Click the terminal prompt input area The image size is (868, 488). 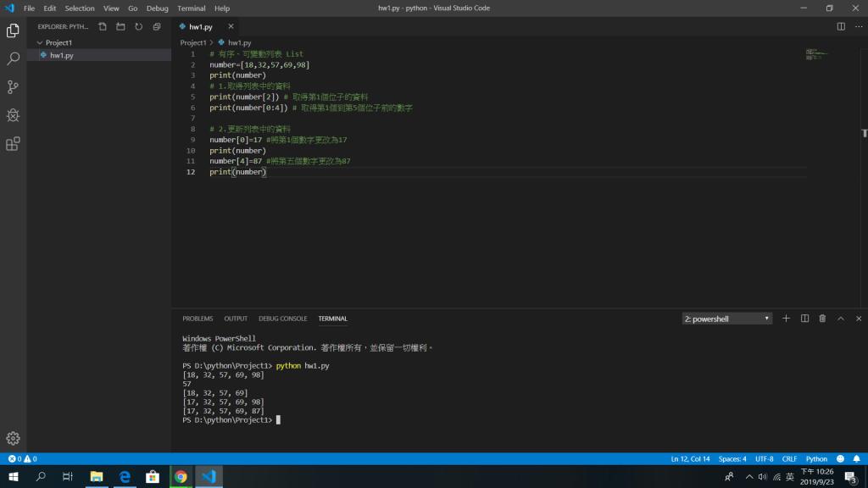click(278, 420)
